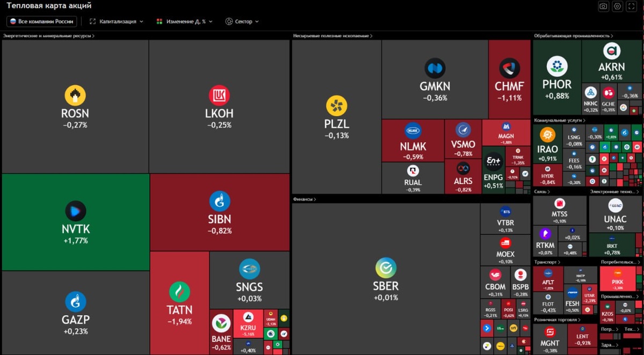Click the PLZL company logo
Image resolution: width=644 pixels, height=355 pixels.
(x=336, y=106)
